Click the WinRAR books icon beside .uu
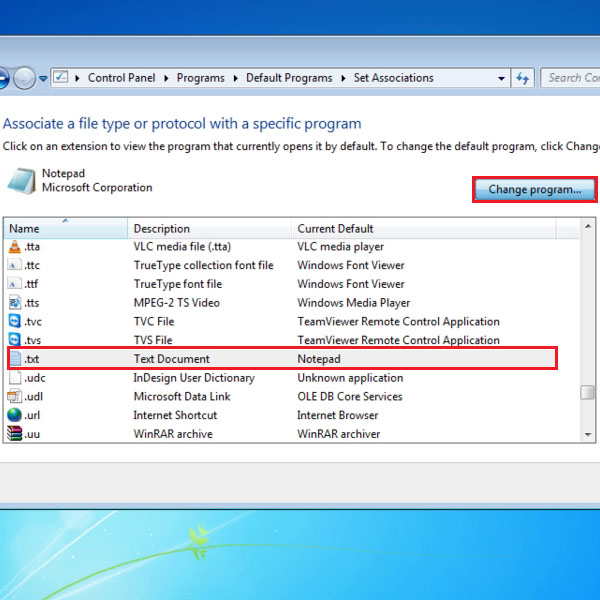 (x=15, y=434)
